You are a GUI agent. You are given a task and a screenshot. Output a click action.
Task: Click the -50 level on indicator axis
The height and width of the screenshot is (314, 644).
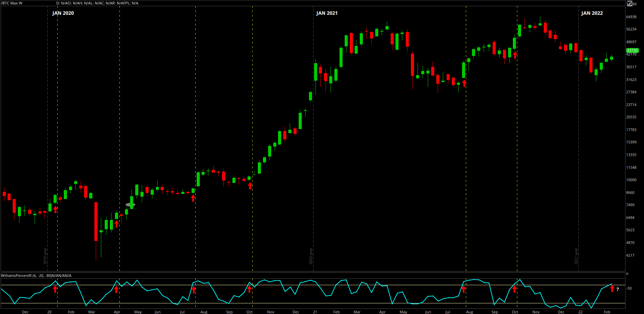pyautogui.click(x=629, y=288)
